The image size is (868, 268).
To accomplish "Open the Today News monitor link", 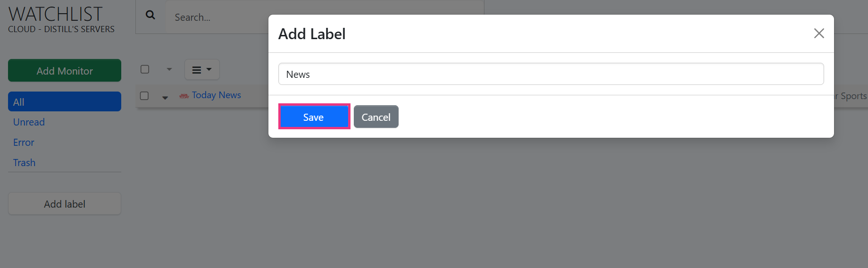I will point(217,95).
